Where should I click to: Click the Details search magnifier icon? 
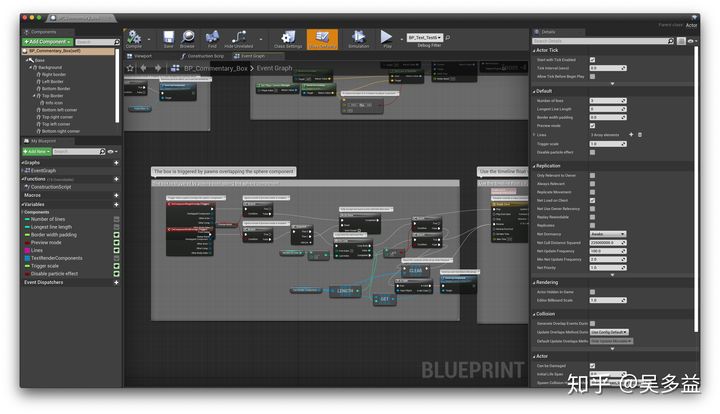670,41
